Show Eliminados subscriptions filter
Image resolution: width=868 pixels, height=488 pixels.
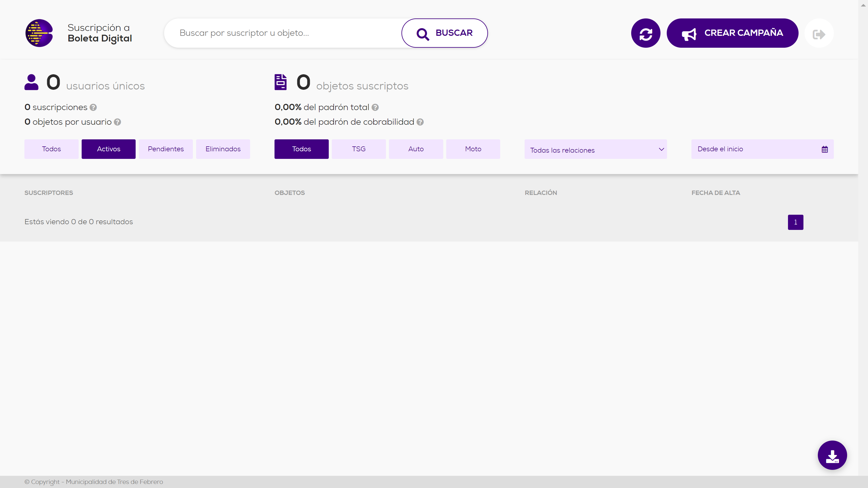(223, 149)
